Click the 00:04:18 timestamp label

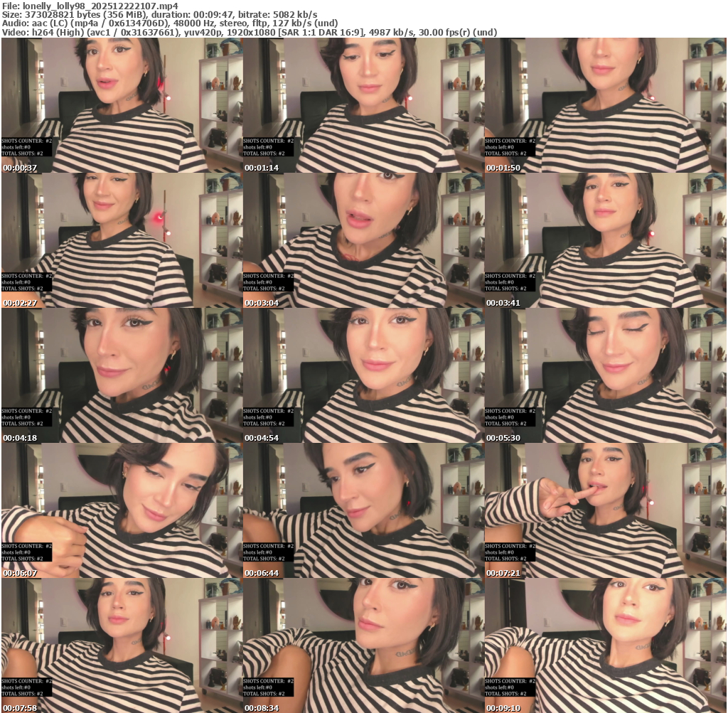click(x=20, y=438)
